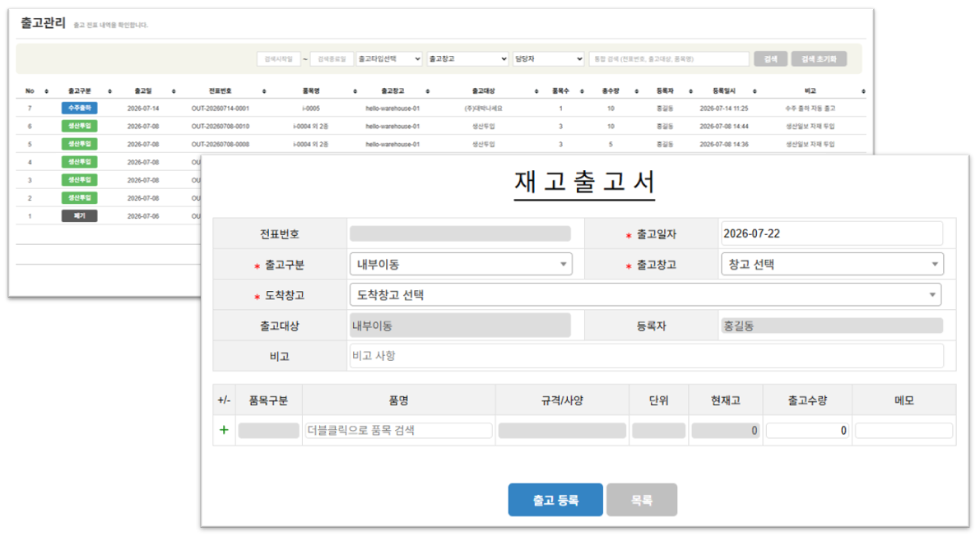Return to list with 목록 button

pos(641,500)
